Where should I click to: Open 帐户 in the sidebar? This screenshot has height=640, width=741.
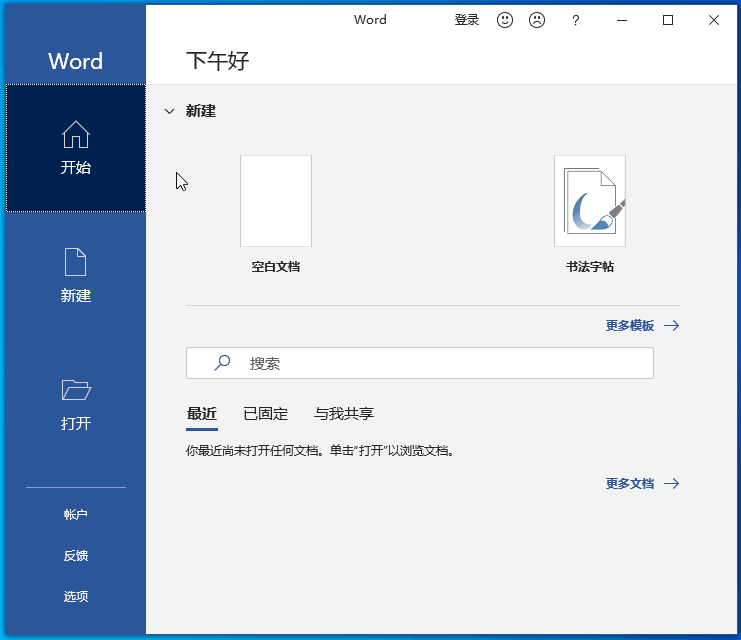click(x=76, y=514)
